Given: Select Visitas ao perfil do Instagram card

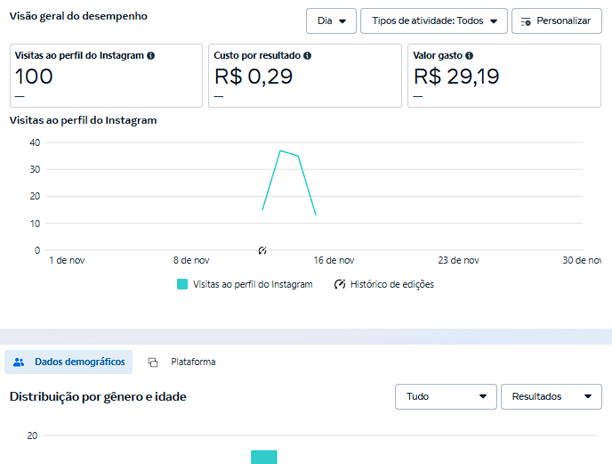Looking at the screenshot, I should 106,76.
